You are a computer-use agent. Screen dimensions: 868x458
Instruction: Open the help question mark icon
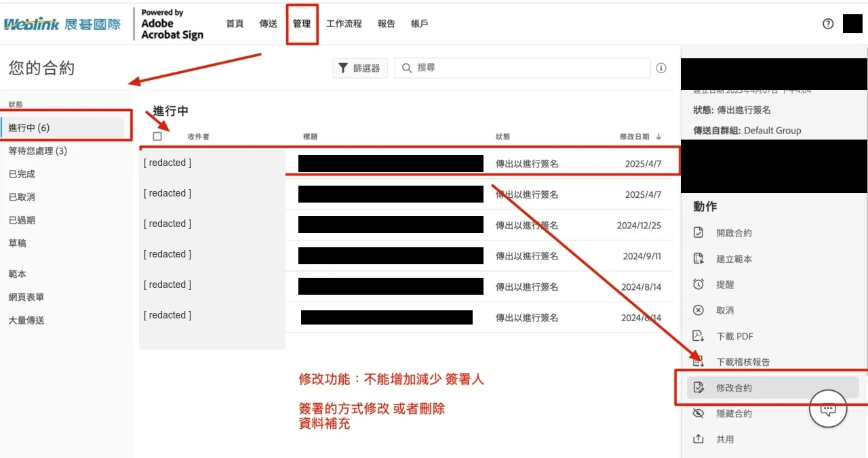827,24
